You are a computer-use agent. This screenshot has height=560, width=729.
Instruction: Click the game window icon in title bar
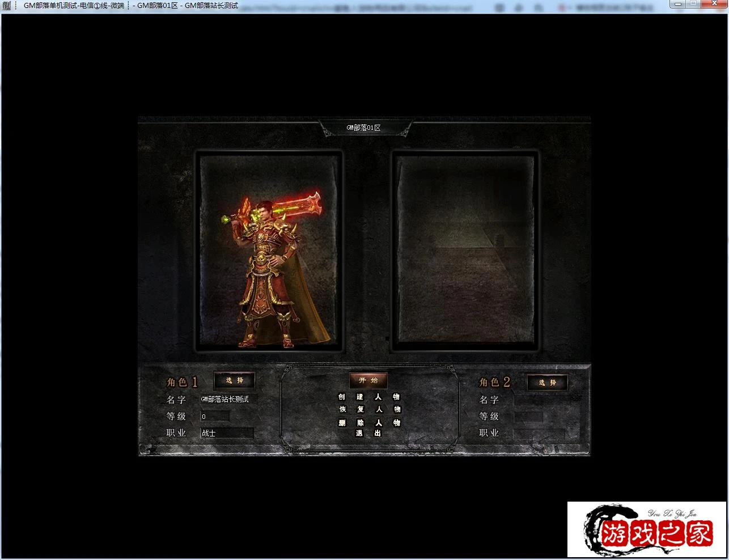point(7,6)
